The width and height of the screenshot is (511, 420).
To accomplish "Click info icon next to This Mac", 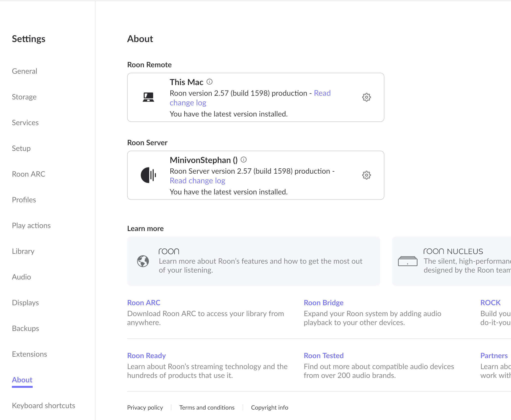I will pos(209,82).
